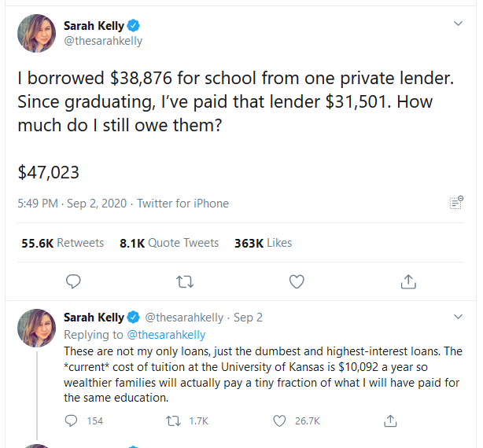The image size is (483, 448).
Task: Expand the reply tweet's options chevron
Action: pyautogui.click(x=459, y=317)
